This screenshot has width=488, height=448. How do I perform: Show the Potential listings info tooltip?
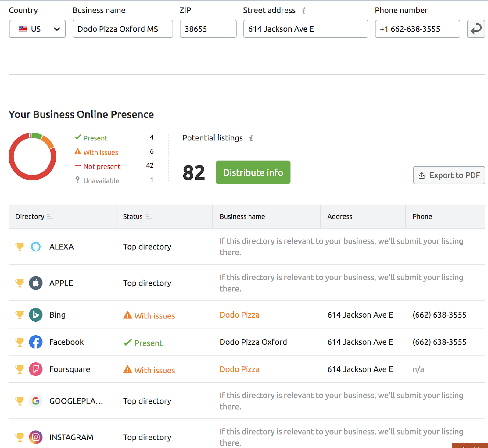coord(251,138)
